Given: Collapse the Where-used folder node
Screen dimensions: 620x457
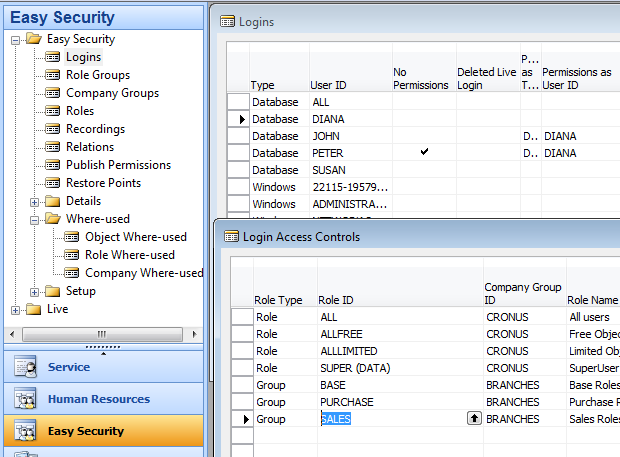Looking at the screenshot, I should [35, 219].
